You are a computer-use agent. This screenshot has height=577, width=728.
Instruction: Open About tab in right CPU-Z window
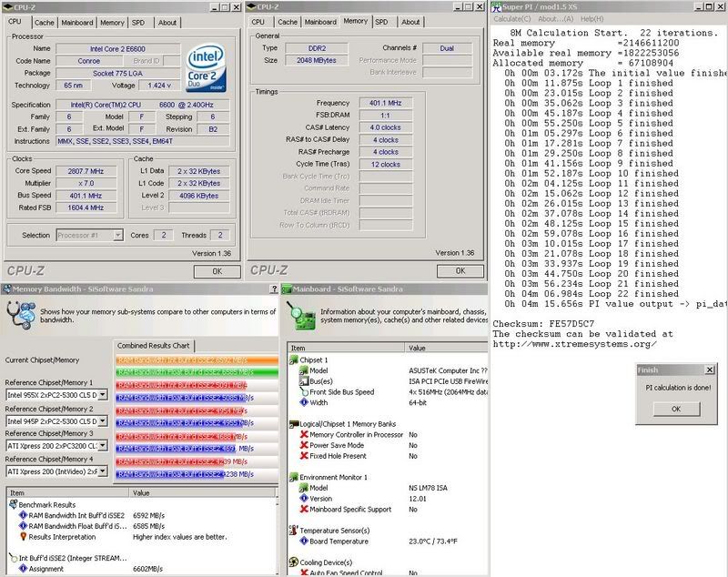pyautogui.click(x=410, y=22)
